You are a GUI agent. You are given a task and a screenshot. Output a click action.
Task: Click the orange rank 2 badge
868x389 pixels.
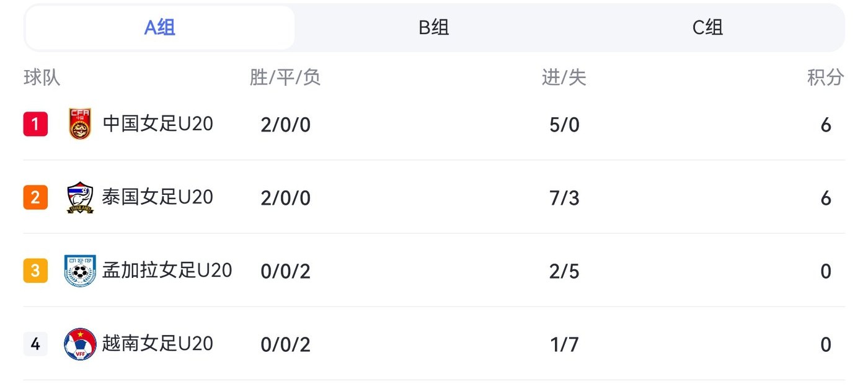[x=35, y=198]
